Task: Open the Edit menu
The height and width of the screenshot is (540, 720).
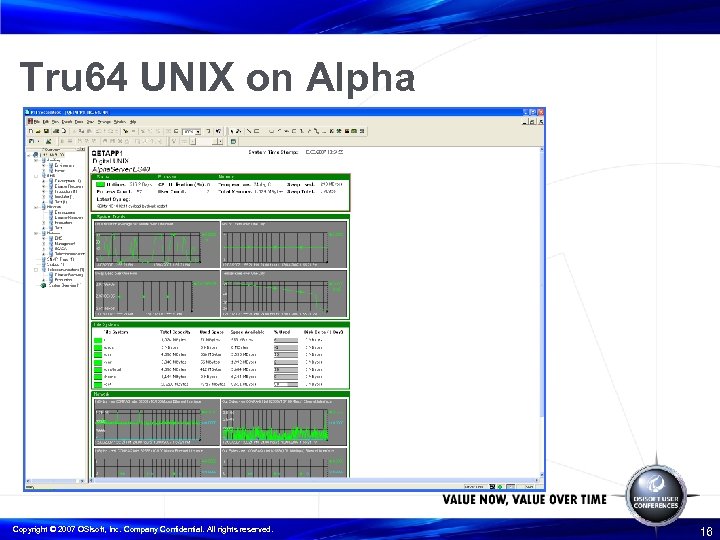Action: pyautogui.click(x=45, y=122)
